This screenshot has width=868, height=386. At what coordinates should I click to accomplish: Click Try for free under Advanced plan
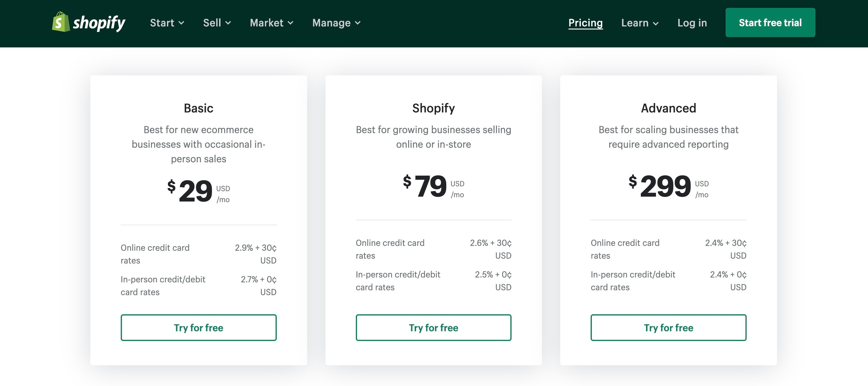pos(668,328)
